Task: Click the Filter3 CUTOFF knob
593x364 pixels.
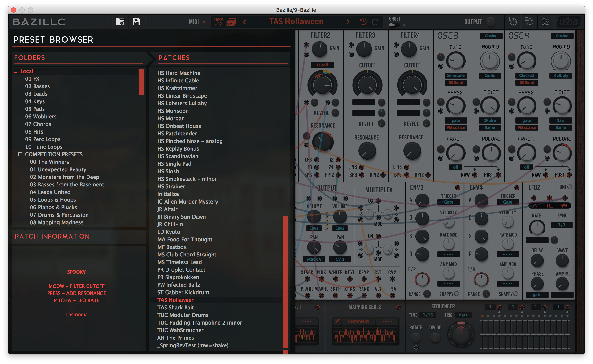Action: pyautogui.click(x=367, y=85)
